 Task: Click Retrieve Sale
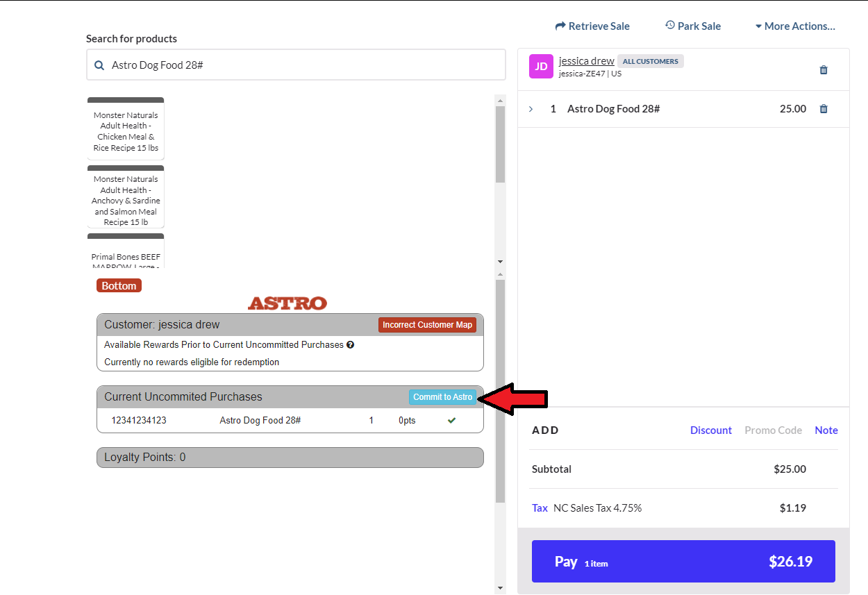592,26
